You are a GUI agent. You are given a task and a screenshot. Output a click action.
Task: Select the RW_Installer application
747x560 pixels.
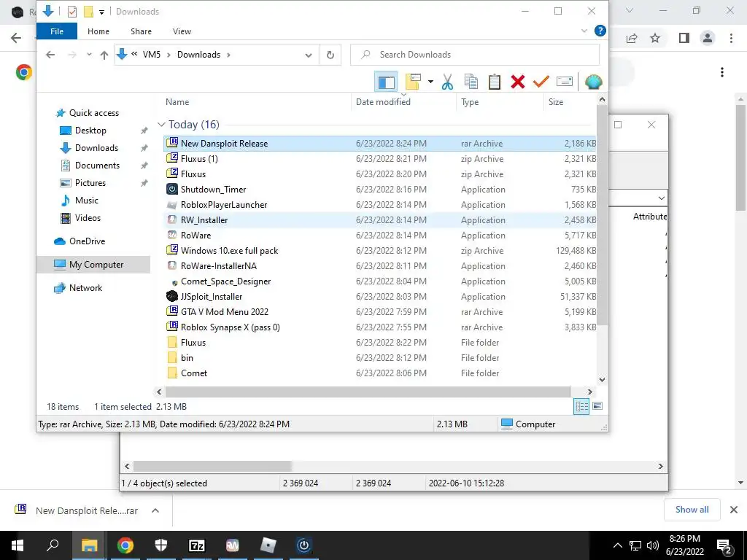click(x=379, y=220)
